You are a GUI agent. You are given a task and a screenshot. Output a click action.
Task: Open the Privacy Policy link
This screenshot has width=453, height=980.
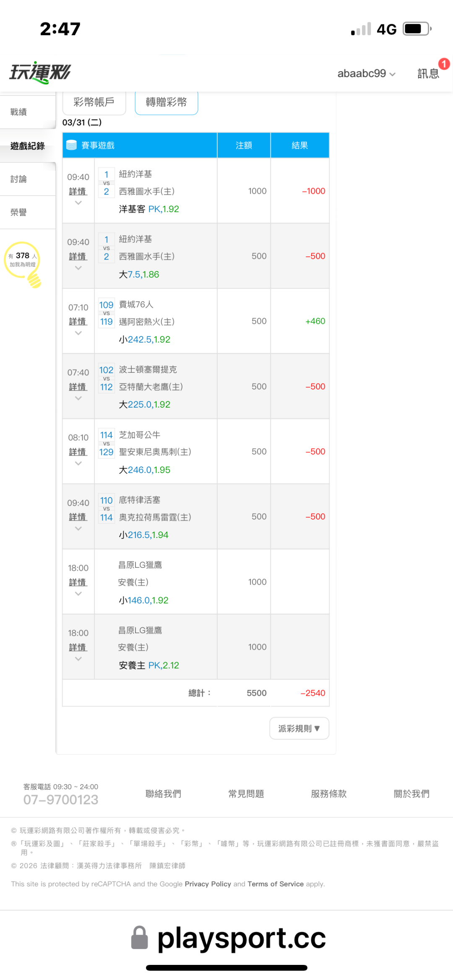click(208, 884)
